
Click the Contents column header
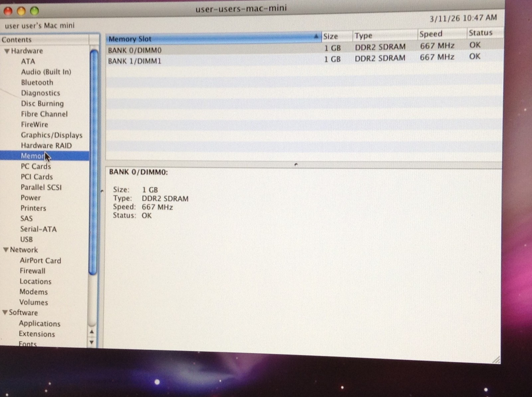44,40
